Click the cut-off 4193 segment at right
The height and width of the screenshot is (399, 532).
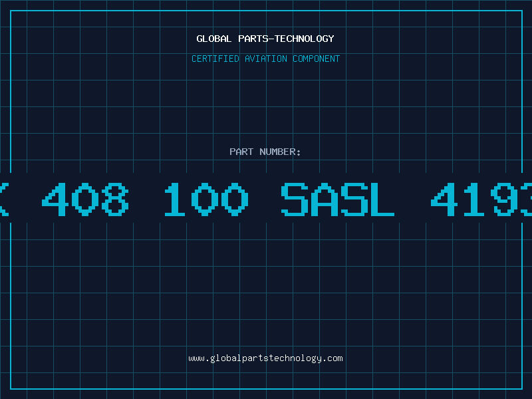pyautogui.click(x=481, y=199)
